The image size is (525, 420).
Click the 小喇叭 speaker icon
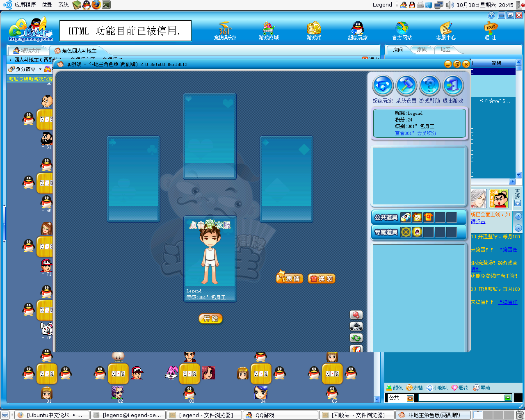pyautogui.click(x=437, y=388)
